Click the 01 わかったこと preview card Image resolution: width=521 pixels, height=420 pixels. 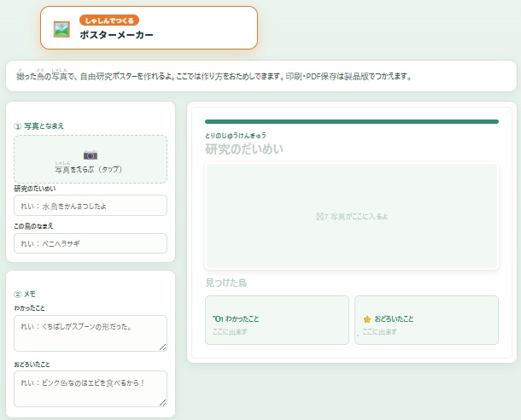pyautogui.click(x=277, y=320)
